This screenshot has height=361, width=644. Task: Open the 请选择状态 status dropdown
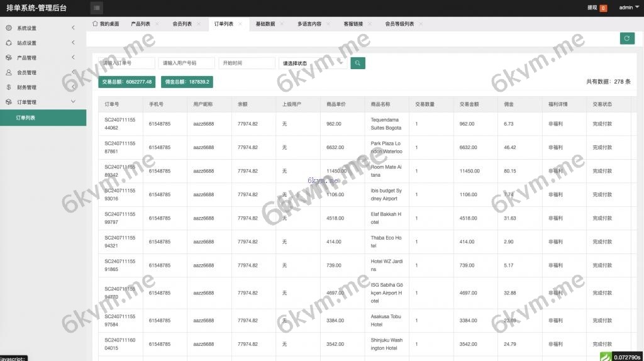312,63
